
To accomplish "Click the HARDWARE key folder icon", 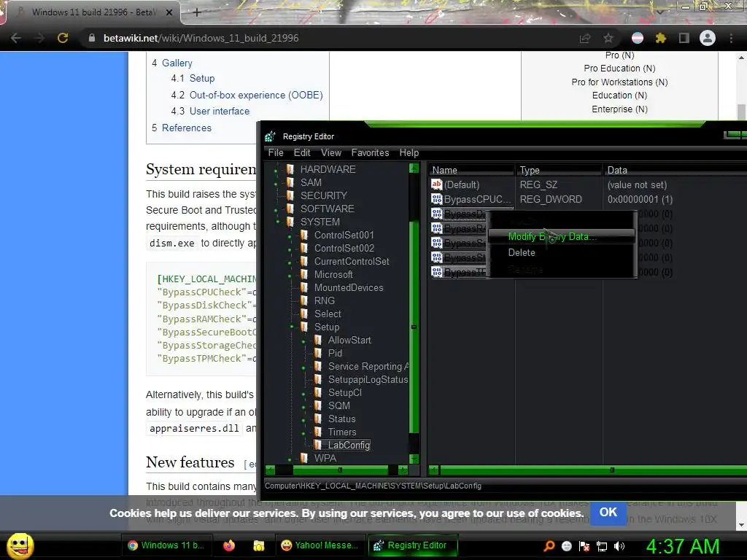I will (290, 169).
